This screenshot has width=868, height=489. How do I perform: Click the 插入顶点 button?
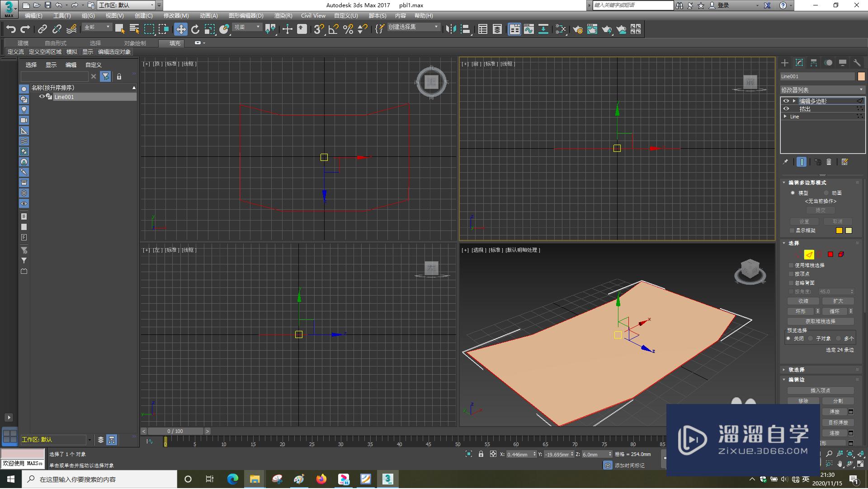(x=820, y=390)
